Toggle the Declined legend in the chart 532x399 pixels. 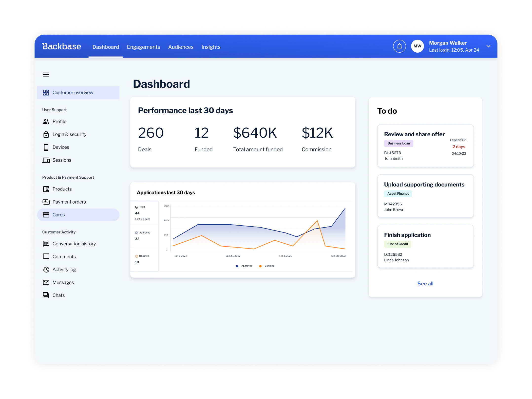[x=266, y=266]
